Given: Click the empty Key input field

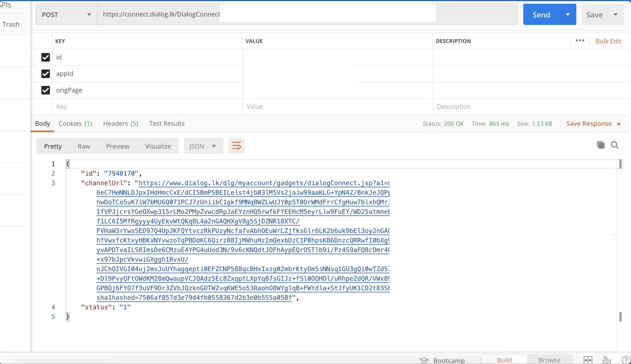Looking at the screenshot, I should tap(148, 107).
